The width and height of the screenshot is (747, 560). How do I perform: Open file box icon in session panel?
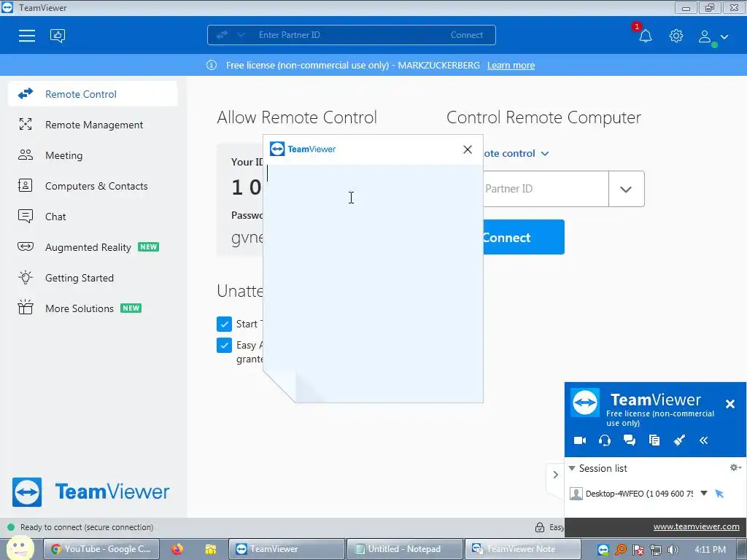pos(654,440)
